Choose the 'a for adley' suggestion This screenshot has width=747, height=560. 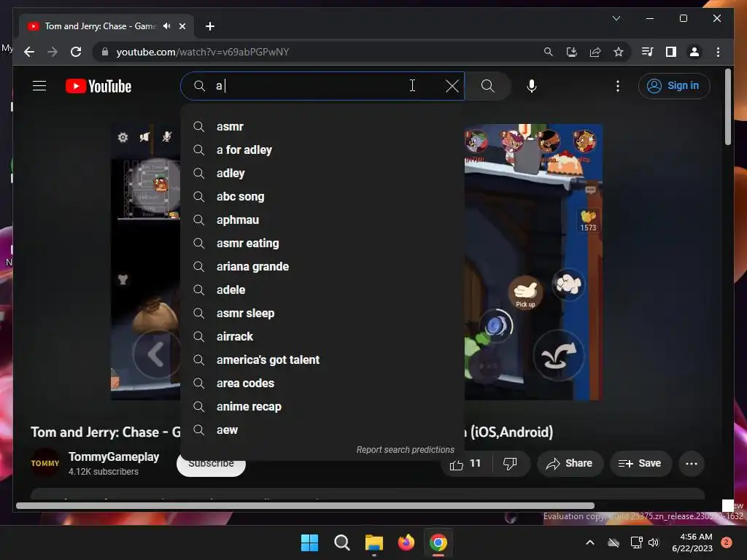(322, 150)
